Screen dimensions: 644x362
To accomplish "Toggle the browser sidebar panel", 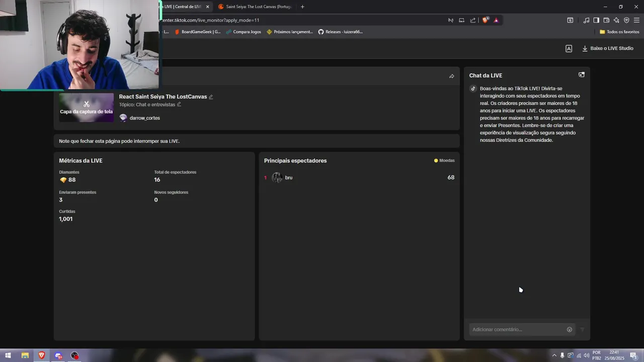I will (x=596, y=20).
